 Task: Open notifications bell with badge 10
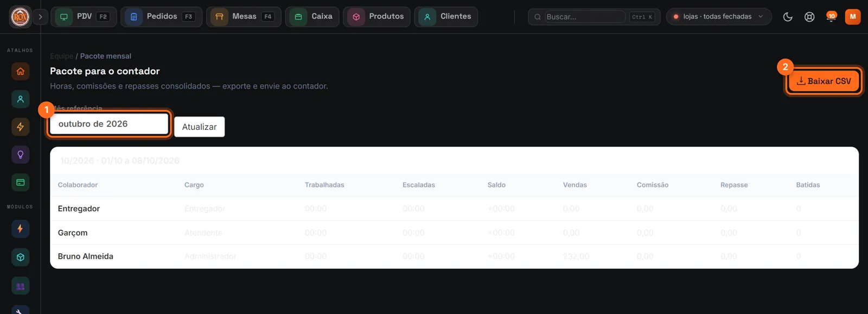point(831,17)
